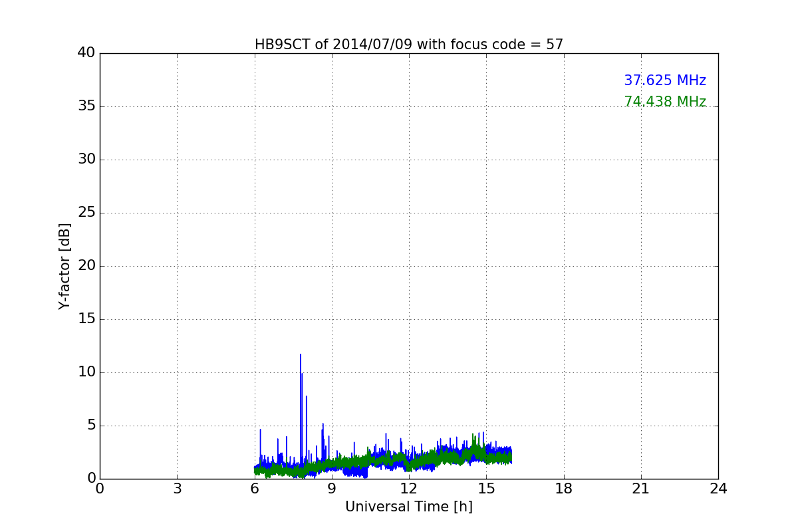798x532 pixels.
Task: Click the y-axis tick label '30'
Action: click(86, 160)
